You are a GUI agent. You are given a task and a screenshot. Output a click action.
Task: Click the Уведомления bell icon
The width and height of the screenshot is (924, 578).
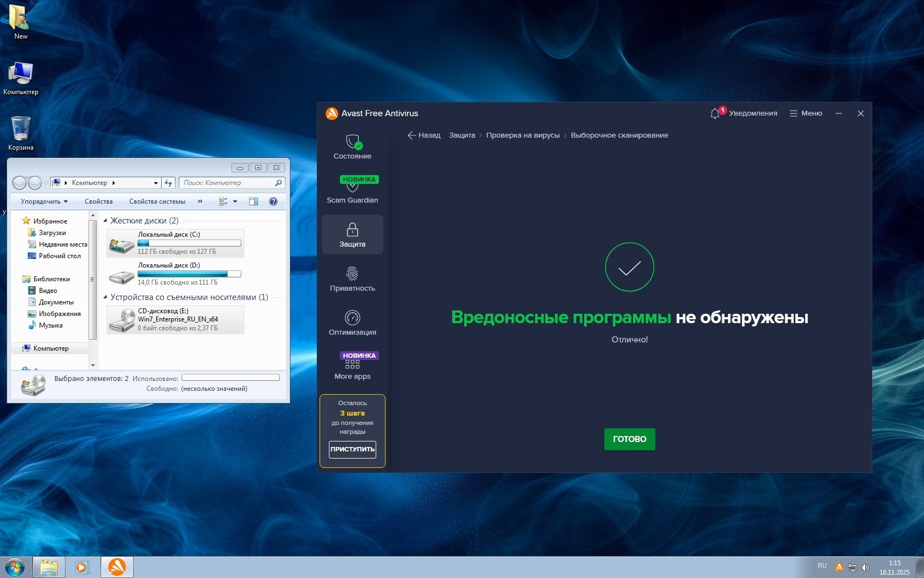pyautogui.click(x=714, y=113)
